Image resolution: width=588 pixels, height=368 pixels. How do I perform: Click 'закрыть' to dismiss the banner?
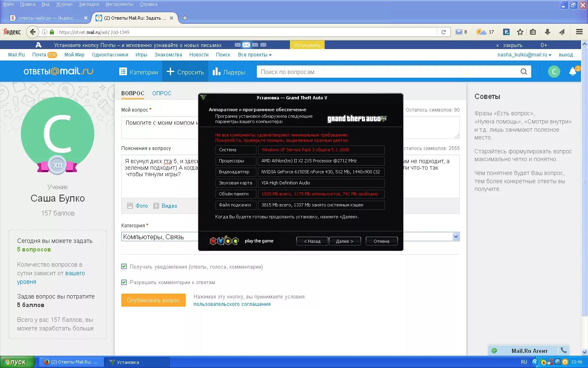click(x=512, y=45)
